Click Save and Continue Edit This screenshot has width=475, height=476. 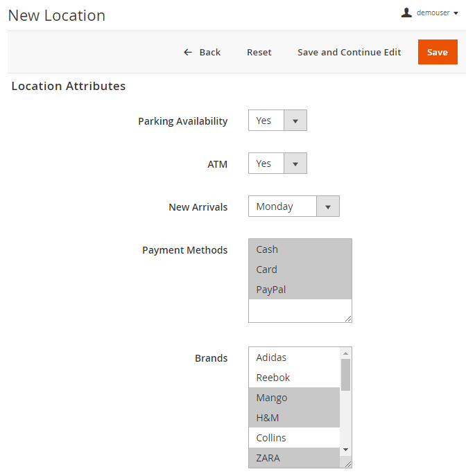[x=349, y=52]
